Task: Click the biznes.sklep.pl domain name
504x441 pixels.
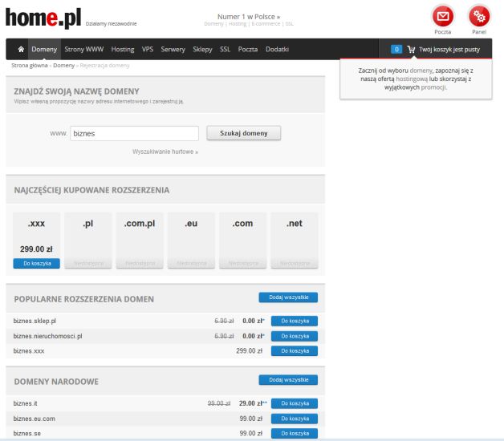Action: tap(35, 321)
